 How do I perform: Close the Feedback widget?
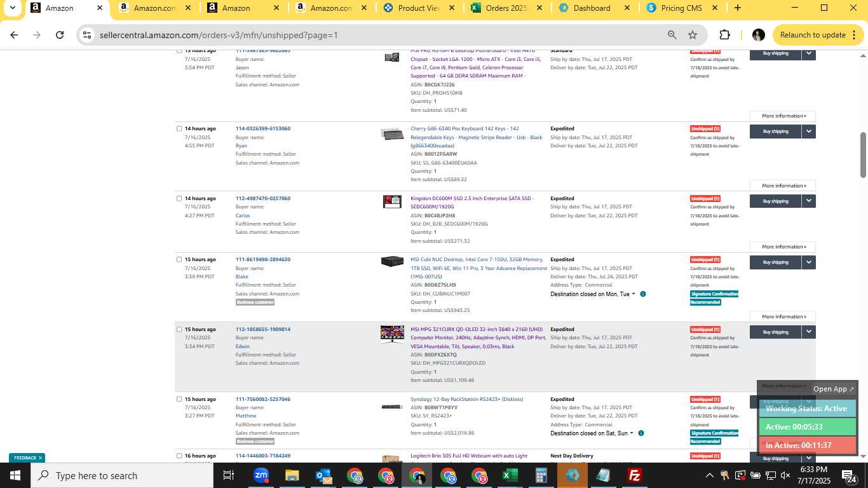tap(40, 457)
